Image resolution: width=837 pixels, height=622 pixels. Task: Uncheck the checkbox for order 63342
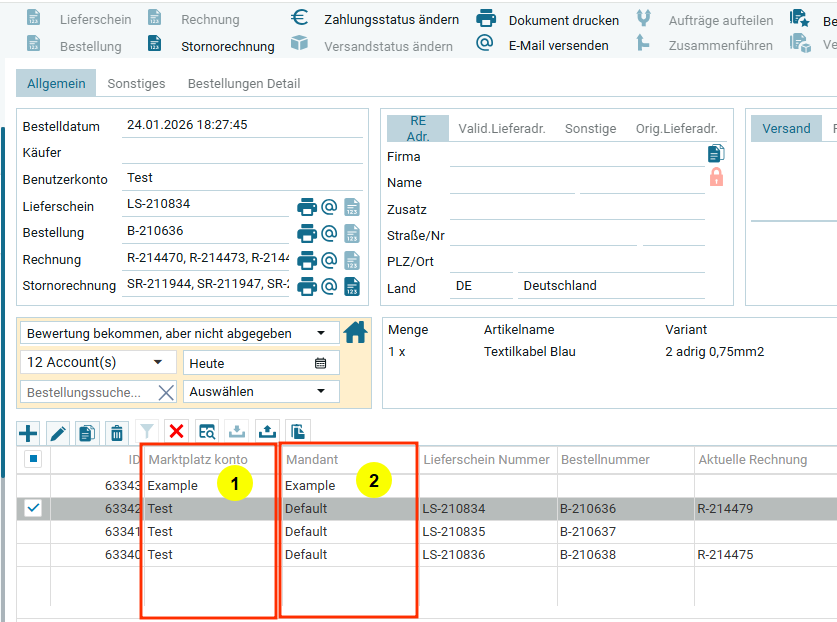tap(33, 508)
